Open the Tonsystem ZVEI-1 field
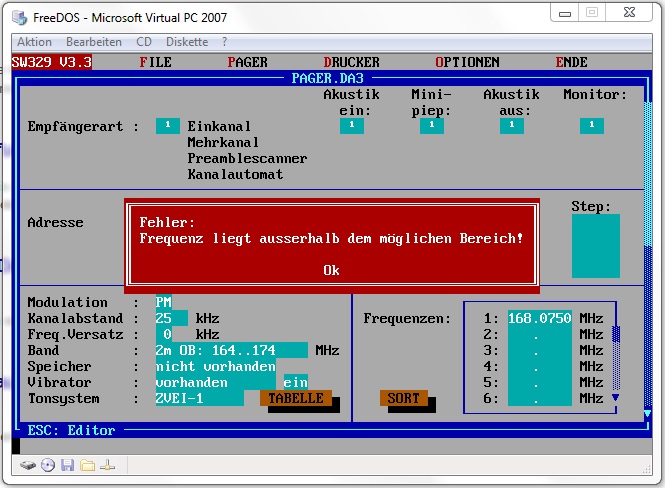 199,398
